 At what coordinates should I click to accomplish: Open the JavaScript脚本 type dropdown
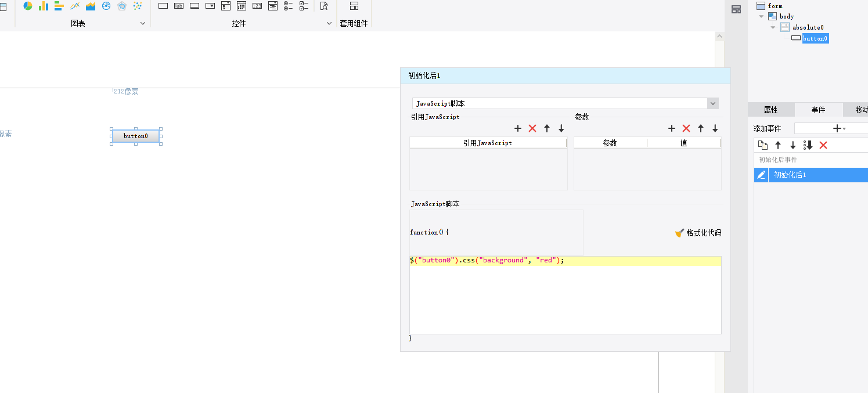713,103
